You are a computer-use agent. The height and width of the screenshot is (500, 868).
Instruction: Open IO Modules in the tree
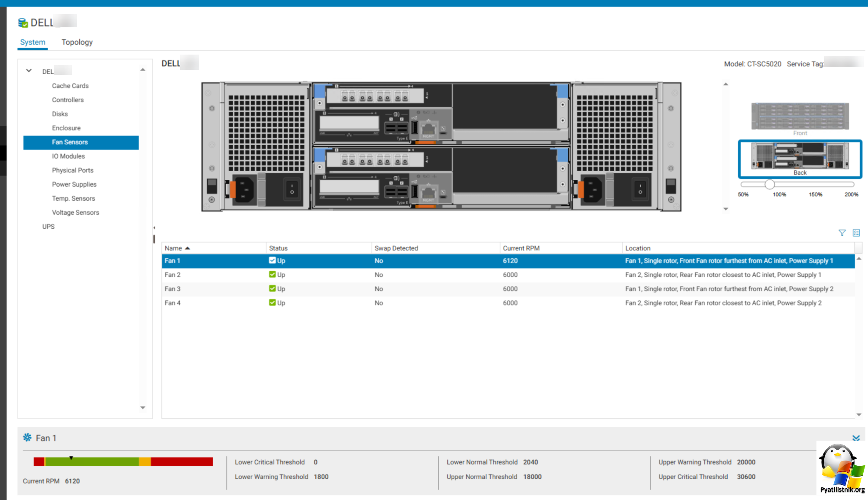68,156
